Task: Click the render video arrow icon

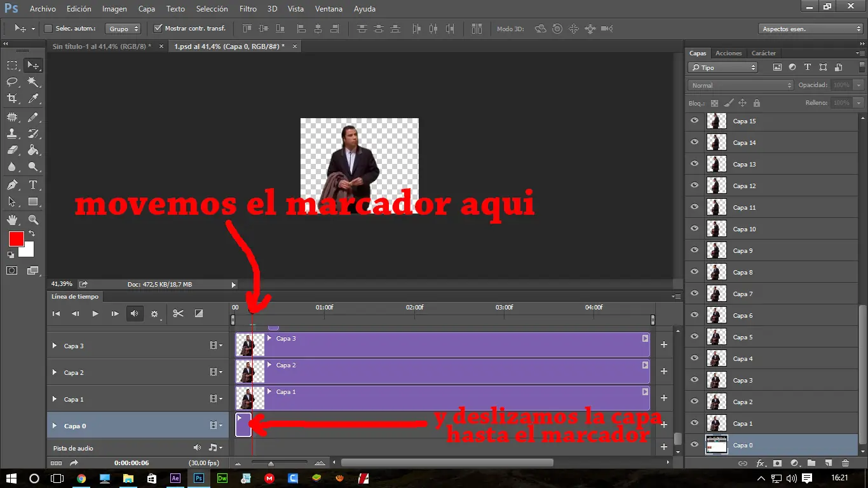Action: click(74, 463)
